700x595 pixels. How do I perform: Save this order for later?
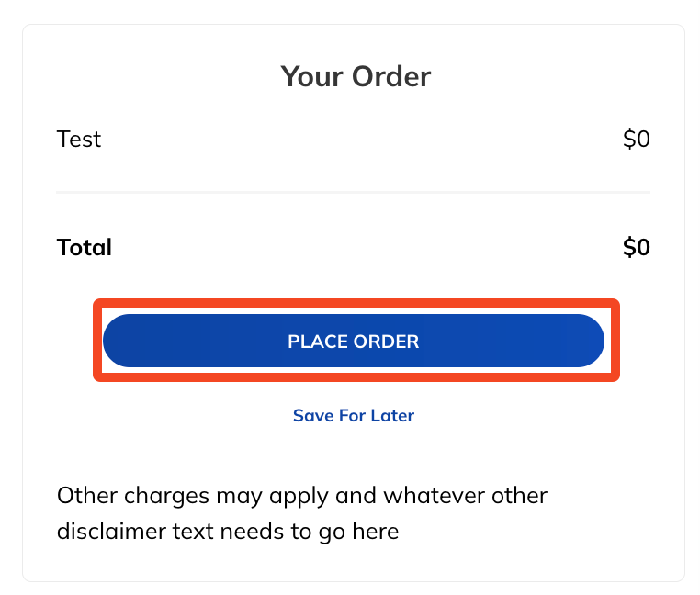pos(354,415)
